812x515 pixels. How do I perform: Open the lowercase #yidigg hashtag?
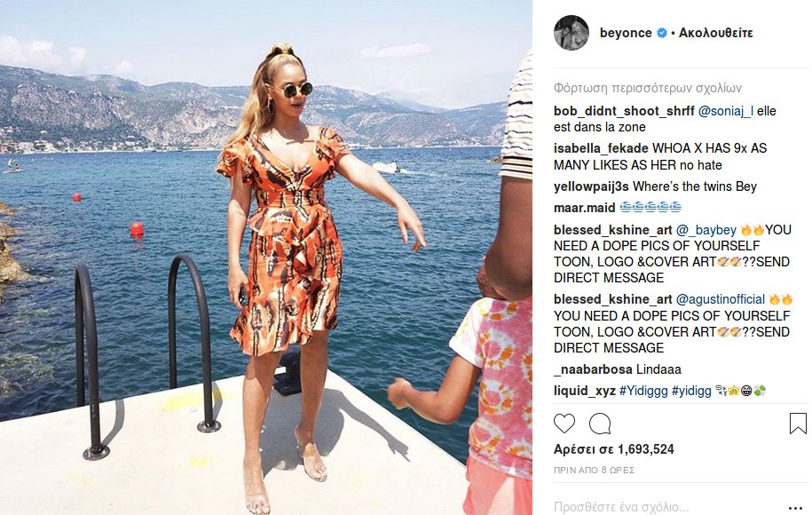691,391
